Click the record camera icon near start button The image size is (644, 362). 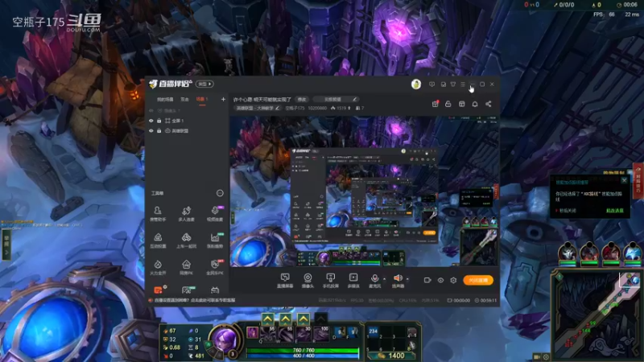[427, 280]
